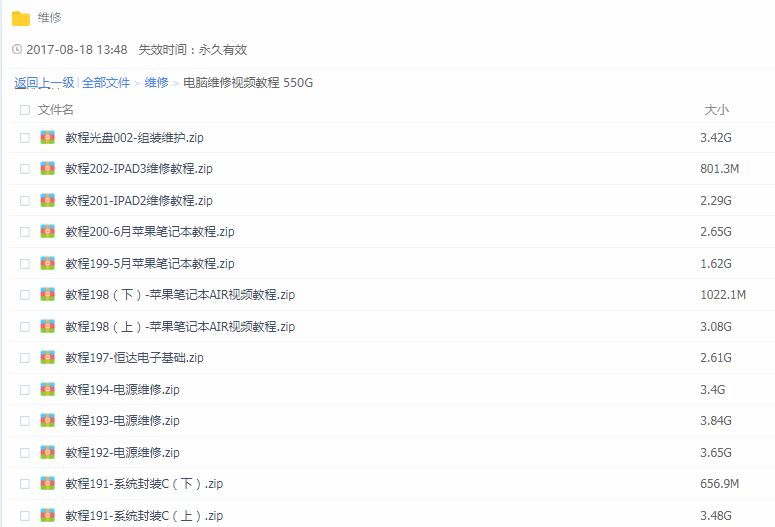Open file 教程200-6月苹果笔记本教程.zip
The image size is (775, 527).
click(150, 231)
